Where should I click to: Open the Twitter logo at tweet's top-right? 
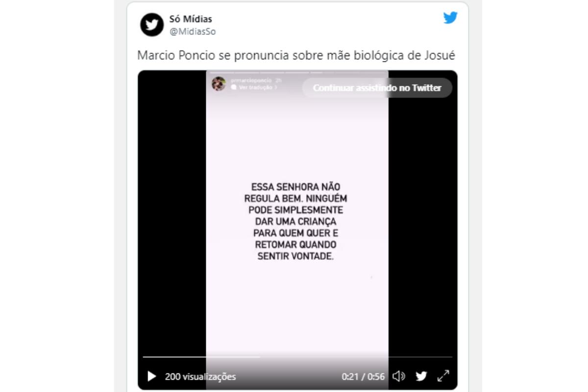[x=450, y=18]
